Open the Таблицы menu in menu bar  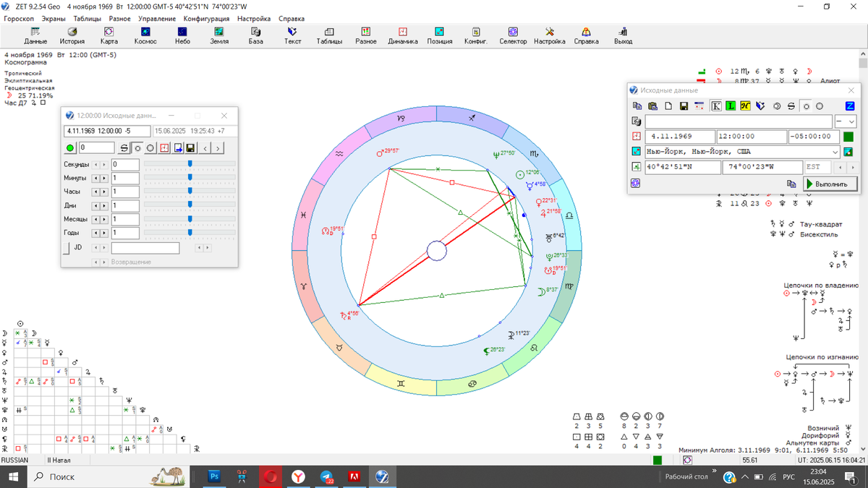tap(88, 19)
